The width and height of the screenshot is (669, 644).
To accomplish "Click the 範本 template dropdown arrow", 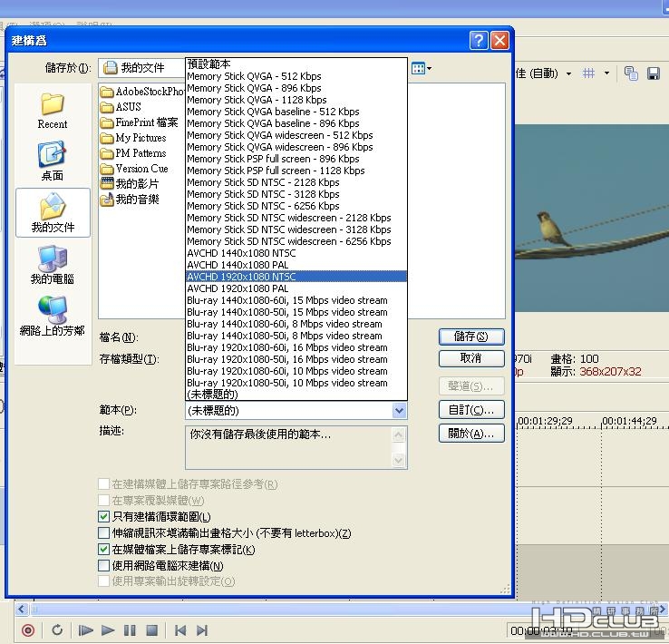I will [399, 411].
